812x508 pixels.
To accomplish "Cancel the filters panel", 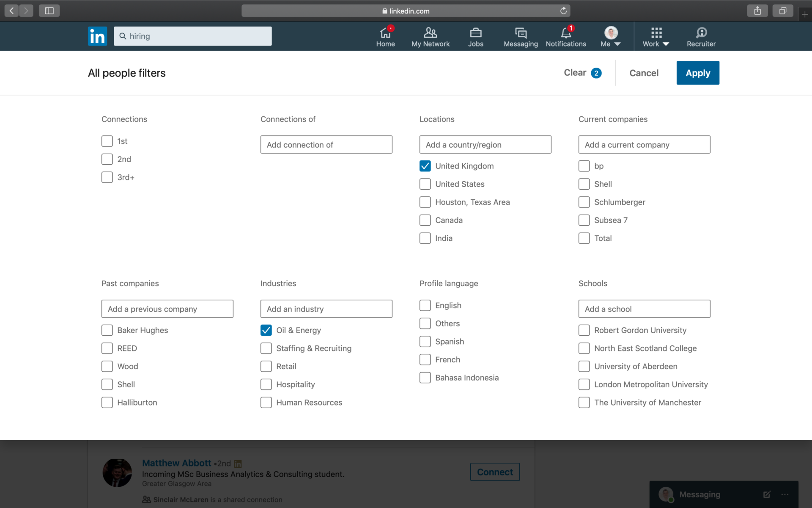I will [x=644, y=73].
